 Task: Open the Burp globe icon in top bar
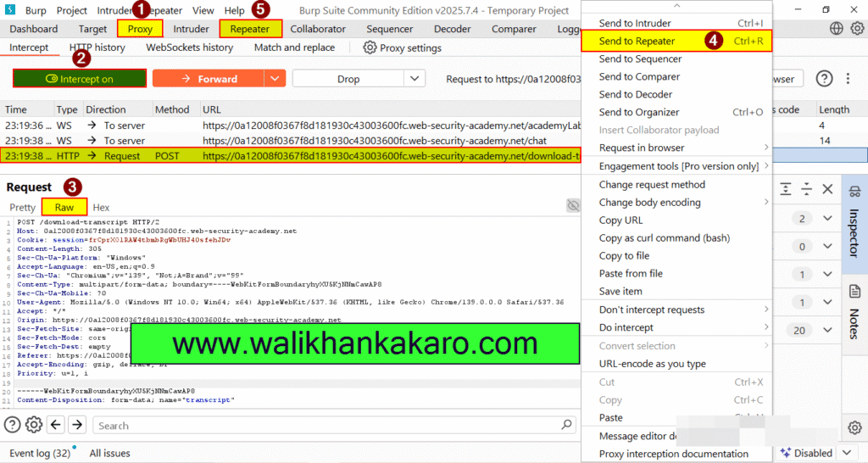pos(837,28)
